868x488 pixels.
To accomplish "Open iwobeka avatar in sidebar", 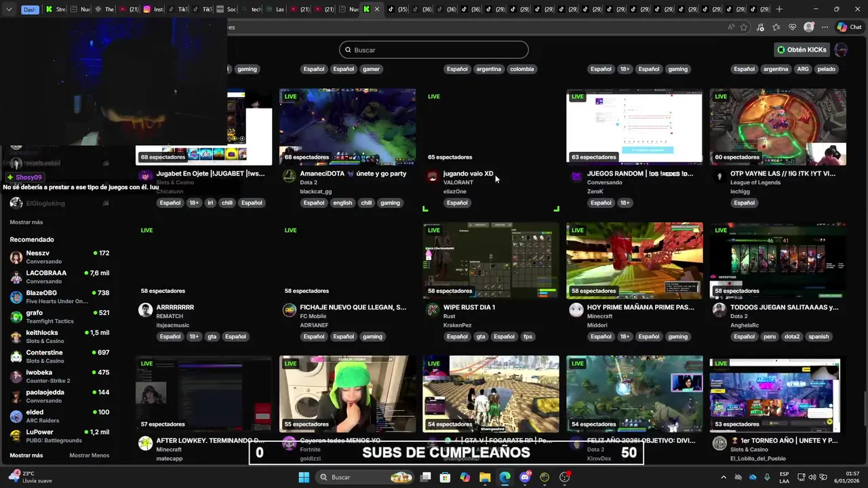I will coord(16,377).
